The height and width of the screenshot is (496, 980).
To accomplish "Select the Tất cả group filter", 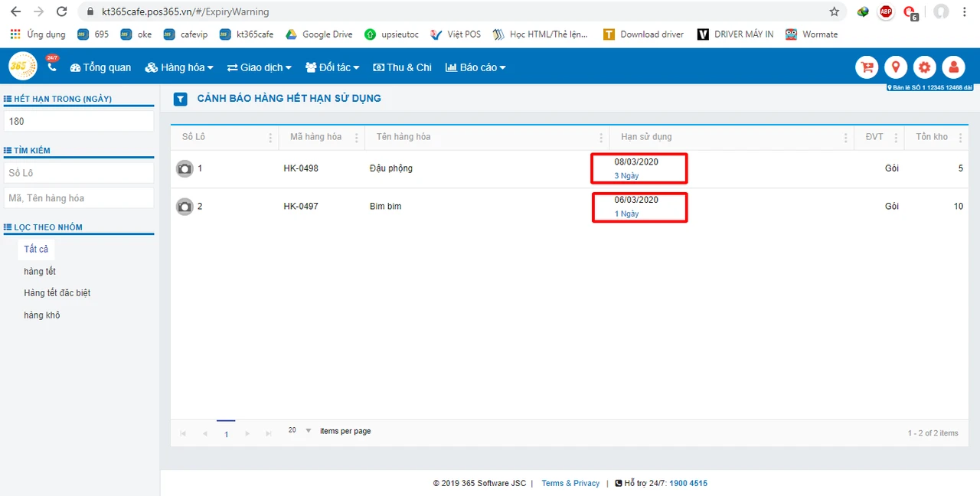I will point(36,250).
